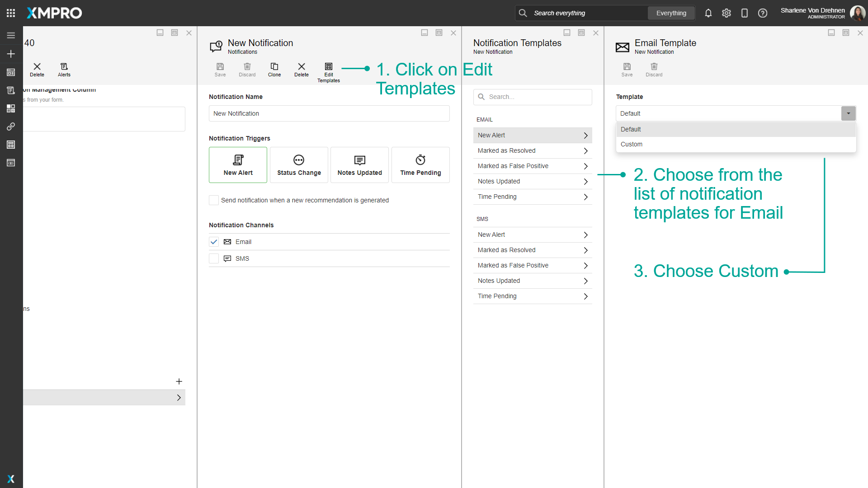The height and width of the screenshot is (488, 868).
Task: Open notifications bell in top bar
Action: pyautogui.click(x=708, y=13)
